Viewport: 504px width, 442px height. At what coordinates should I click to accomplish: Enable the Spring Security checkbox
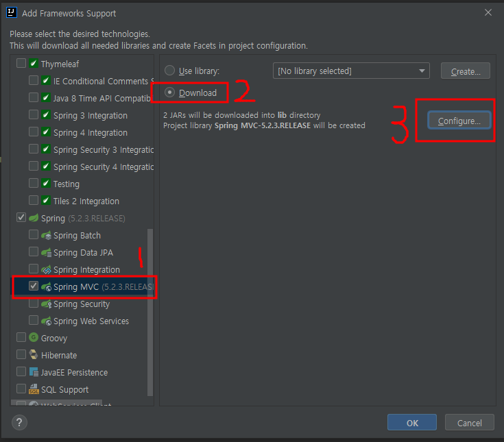(x=34, y=303)
